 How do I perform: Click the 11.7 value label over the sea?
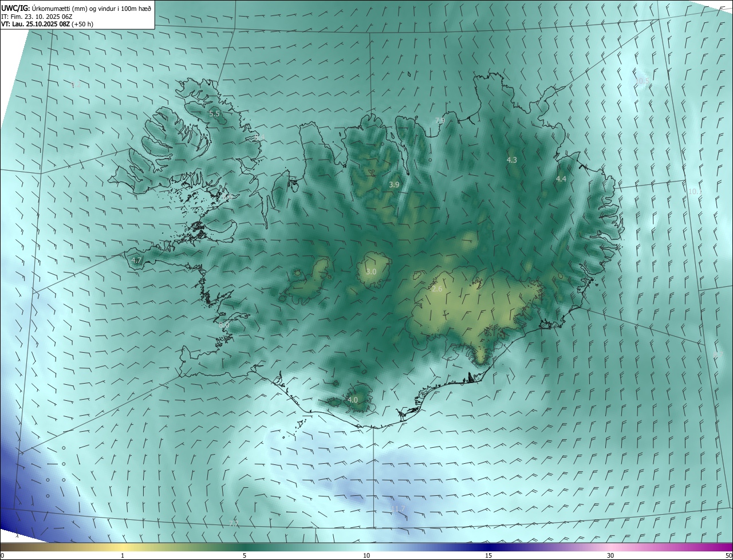397,508
